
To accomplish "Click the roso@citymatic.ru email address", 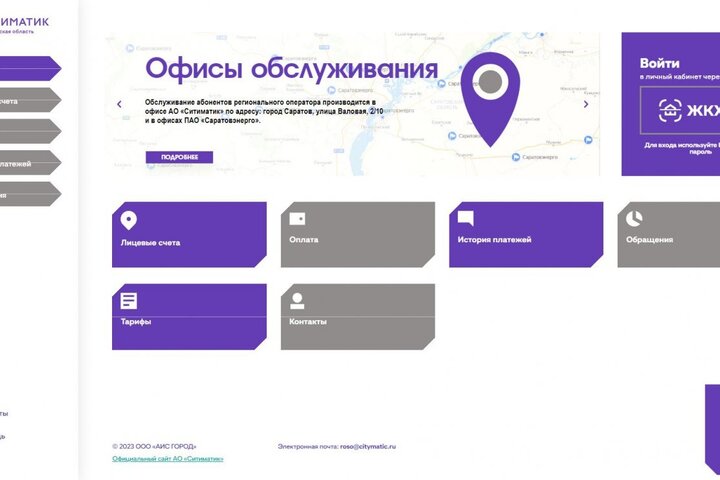I will [x=367, y=446].
